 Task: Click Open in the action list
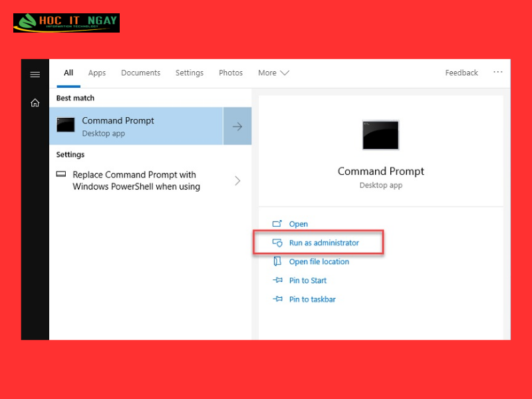tap(298, 224)
